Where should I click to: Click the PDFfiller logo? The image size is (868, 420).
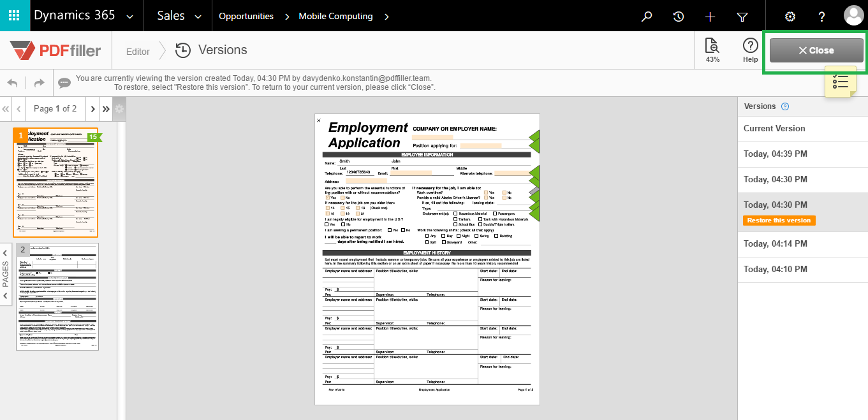[55, 50]
